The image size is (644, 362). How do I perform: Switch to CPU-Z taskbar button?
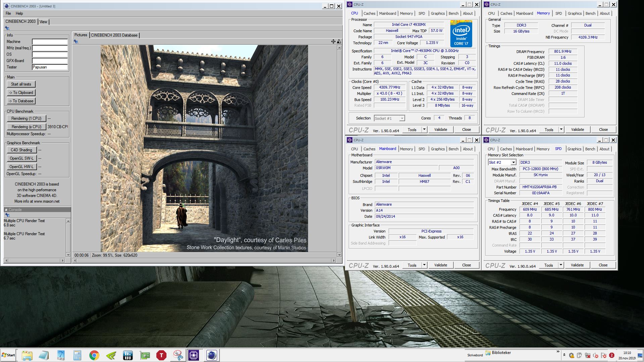click(194, 355)
